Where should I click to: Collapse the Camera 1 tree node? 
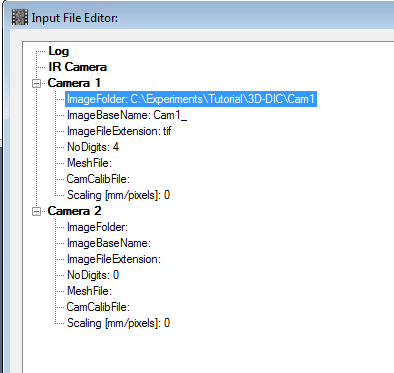click(x=37, y=83)
